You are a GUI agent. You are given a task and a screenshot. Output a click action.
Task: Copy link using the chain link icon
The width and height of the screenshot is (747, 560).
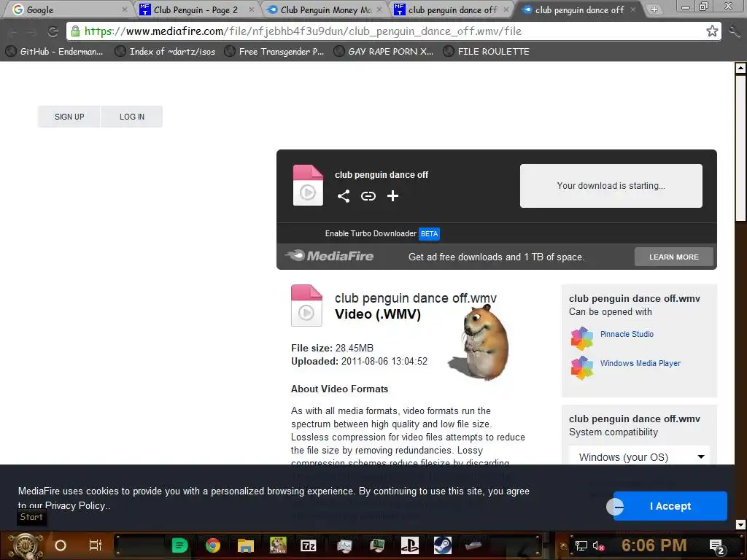tap(368, 195)
